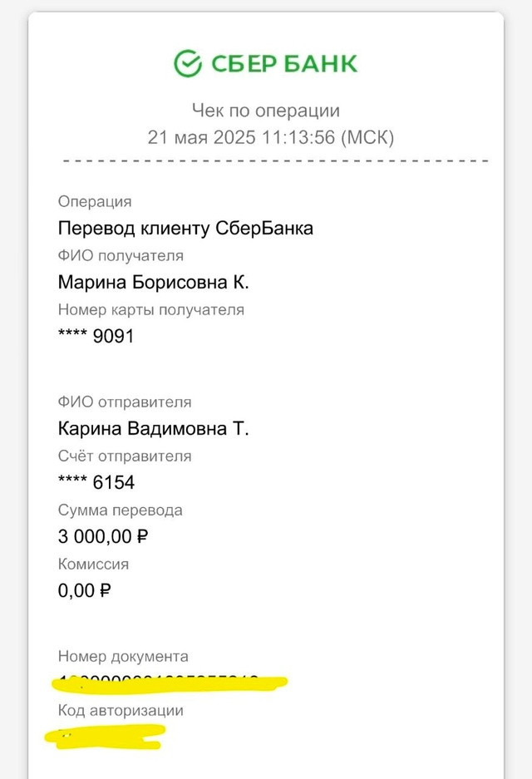532x779 pixels.
Task: Select recipient card number ending 9091
Action: 96,337
